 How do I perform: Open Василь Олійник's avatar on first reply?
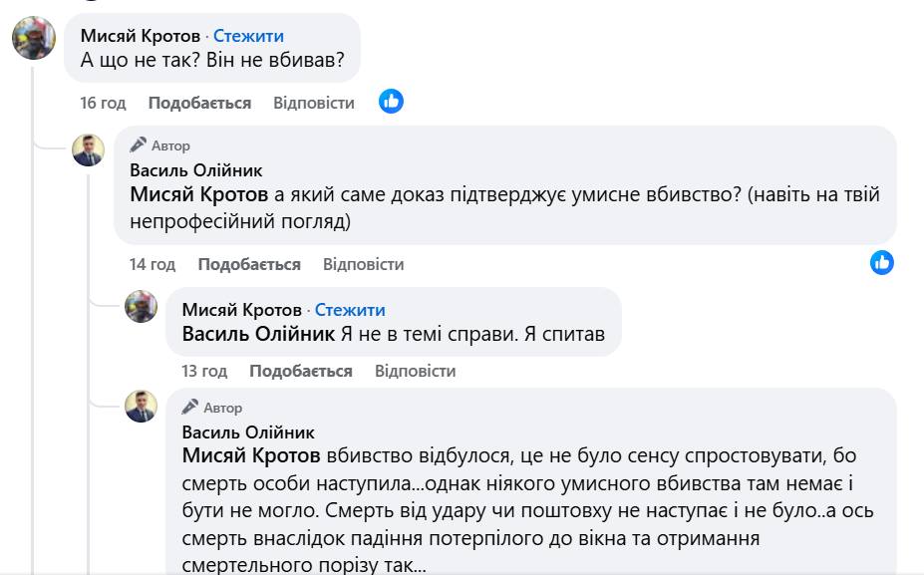[x=88, y=148]
